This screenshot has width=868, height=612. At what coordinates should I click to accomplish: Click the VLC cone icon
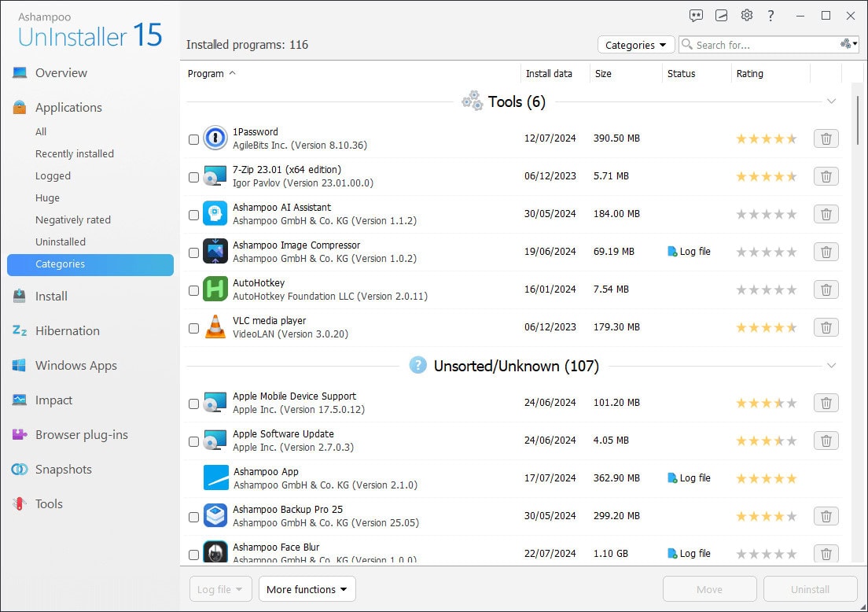click(215, 326)
